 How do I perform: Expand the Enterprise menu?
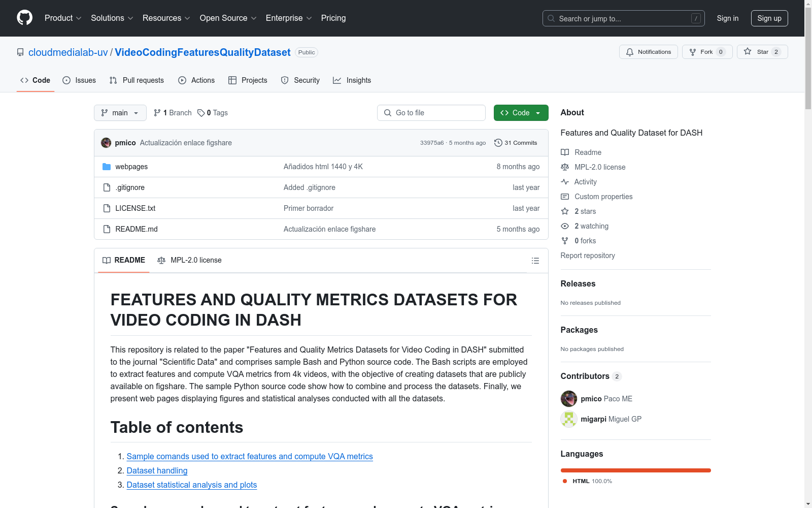(289, 18)
